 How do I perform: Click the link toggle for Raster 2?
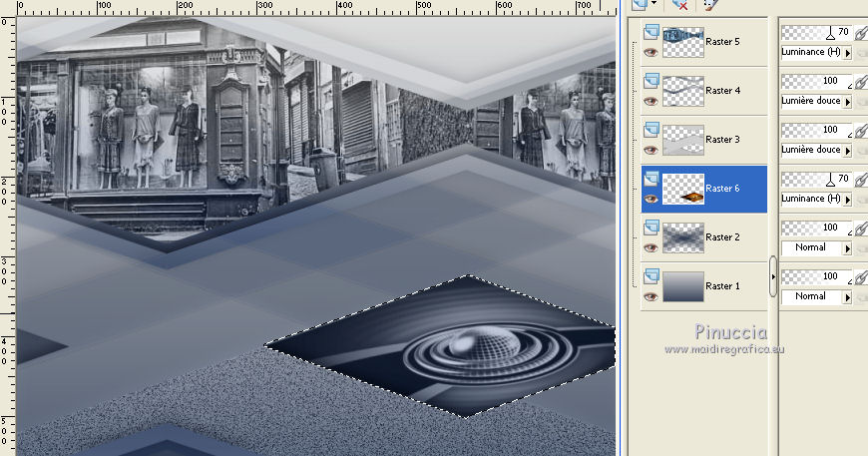[x=863, y=230]
